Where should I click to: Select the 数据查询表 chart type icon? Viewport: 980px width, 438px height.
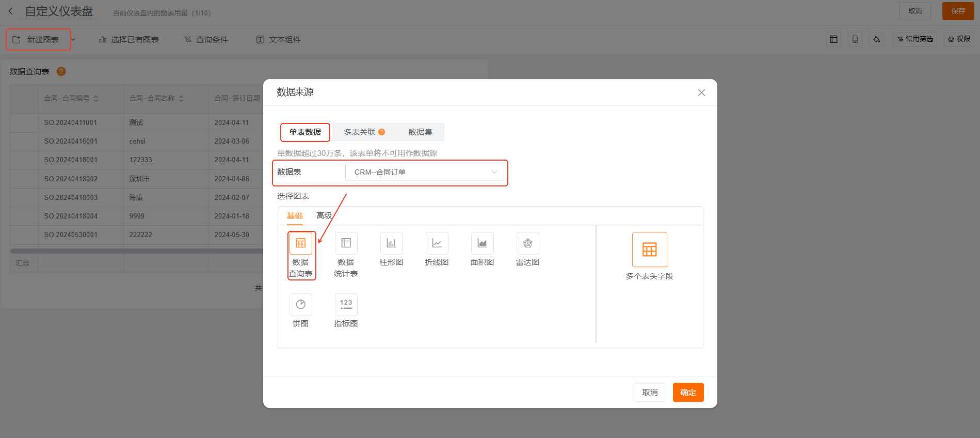300,243
